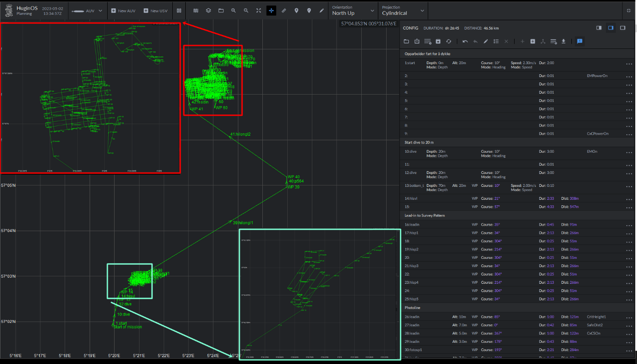Open the Projection Cylindrical dropdown
Image resolution: width=637 pixels, height=364 pixels.
click(402, 10)
